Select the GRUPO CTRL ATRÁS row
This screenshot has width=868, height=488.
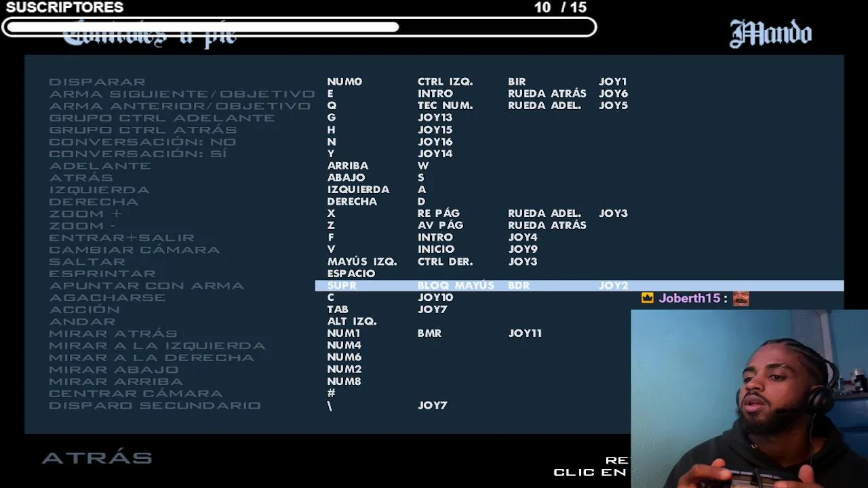143,129
